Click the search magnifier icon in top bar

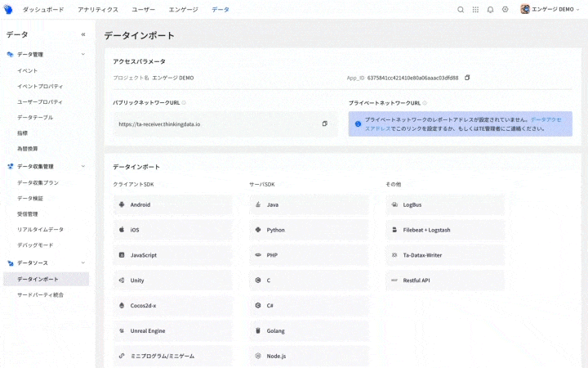coord(461,10)
